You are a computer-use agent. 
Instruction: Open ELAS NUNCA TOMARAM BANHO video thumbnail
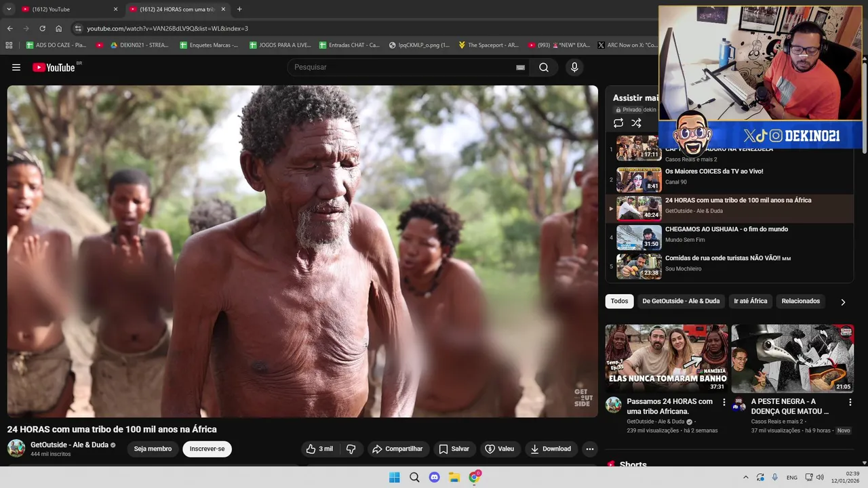[667, 358]
